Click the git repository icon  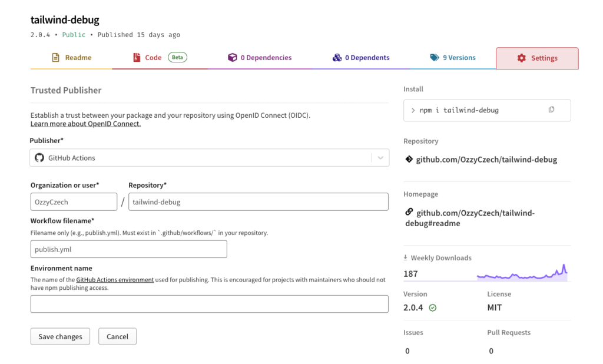click(x=409, y=159)
